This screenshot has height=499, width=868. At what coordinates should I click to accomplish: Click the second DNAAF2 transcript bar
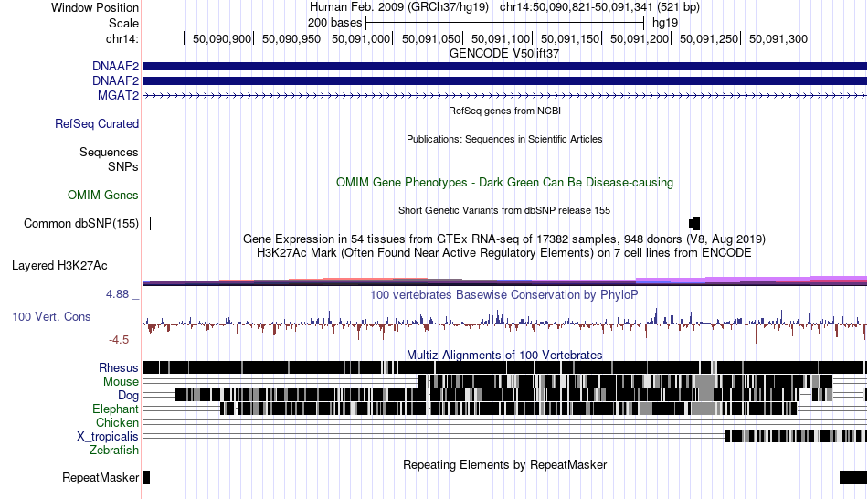pos(504,80)
